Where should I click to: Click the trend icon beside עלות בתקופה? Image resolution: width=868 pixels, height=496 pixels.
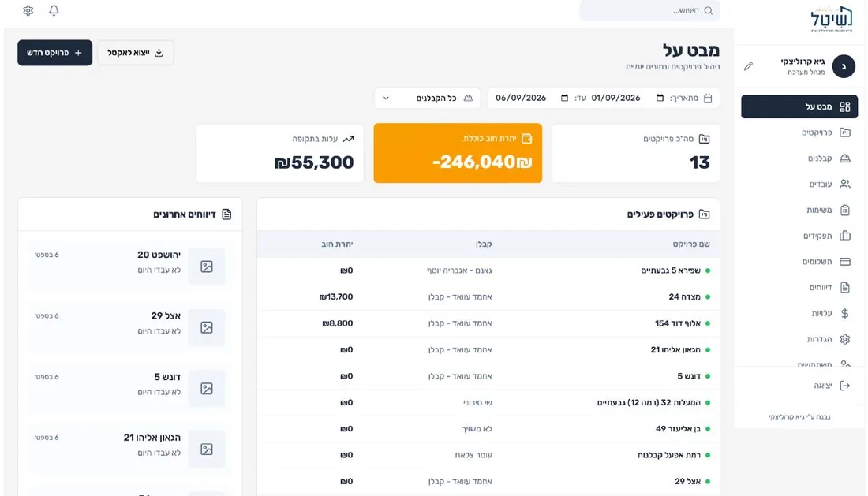click(x=348, y=139)
